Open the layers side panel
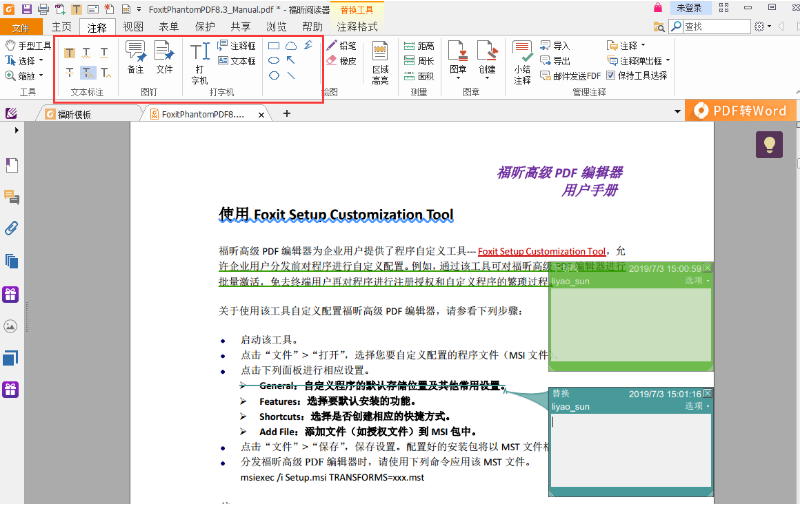The width and height of the screenshot is (800, 505). point(11,261)
